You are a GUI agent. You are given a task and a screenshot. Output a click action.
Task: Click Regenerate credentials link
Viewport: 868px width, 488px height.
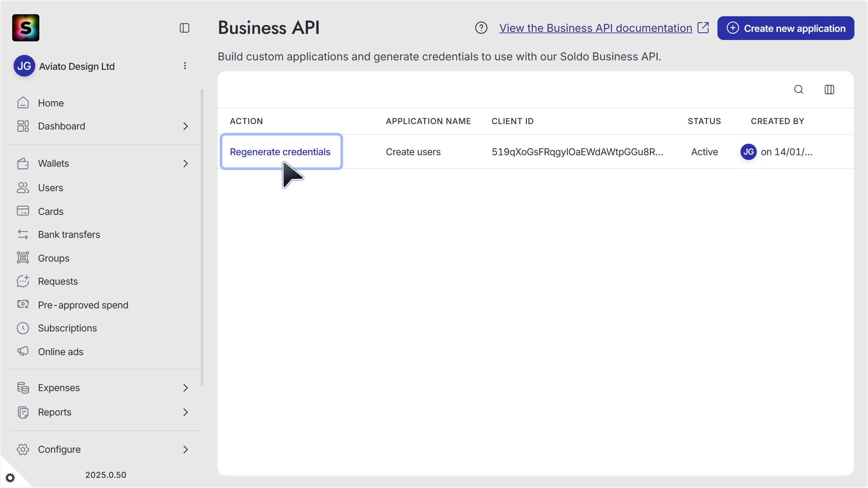(280, 151)
